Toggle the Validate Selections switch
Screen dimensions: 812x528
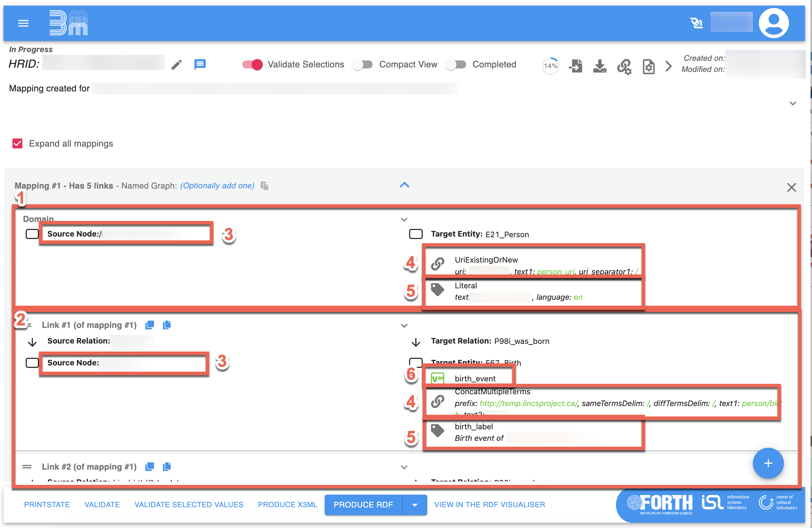click(x=252, y=65)
